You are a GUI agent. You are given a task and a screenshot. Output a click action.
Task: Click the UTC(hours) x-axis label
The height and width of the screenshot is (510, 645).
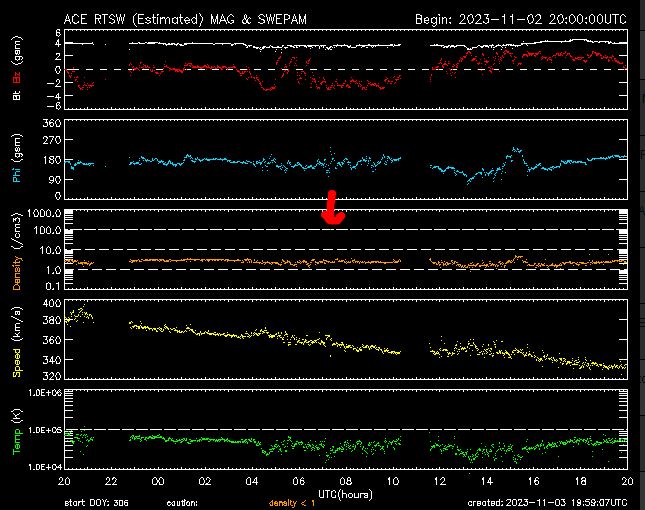coord(345,492)
